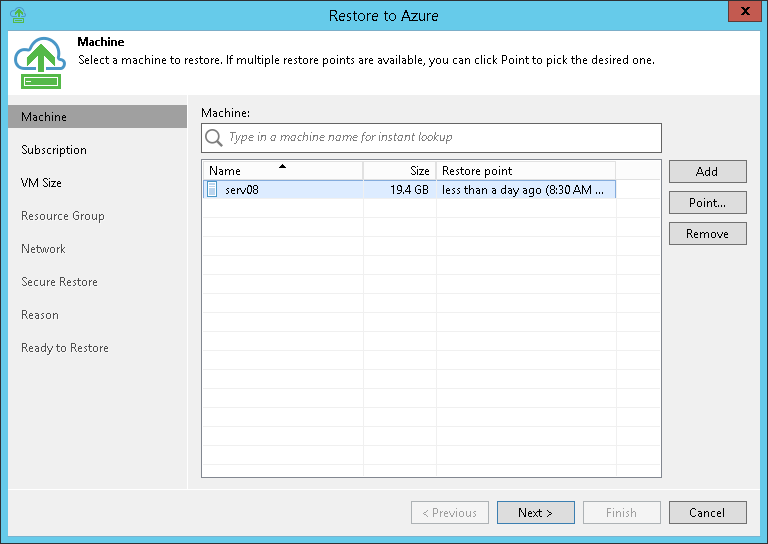Sort by the Name column header
768x544 pixels.
point(283,171)
